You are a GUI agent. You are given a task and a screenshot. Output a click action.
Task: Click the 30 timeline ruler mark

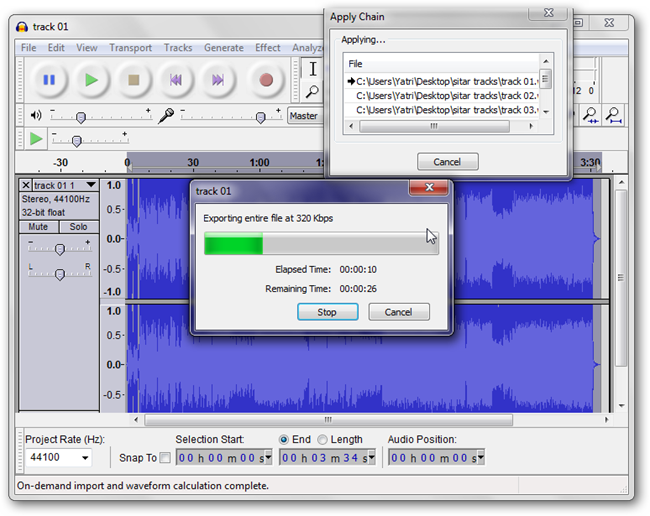(193, 162)
